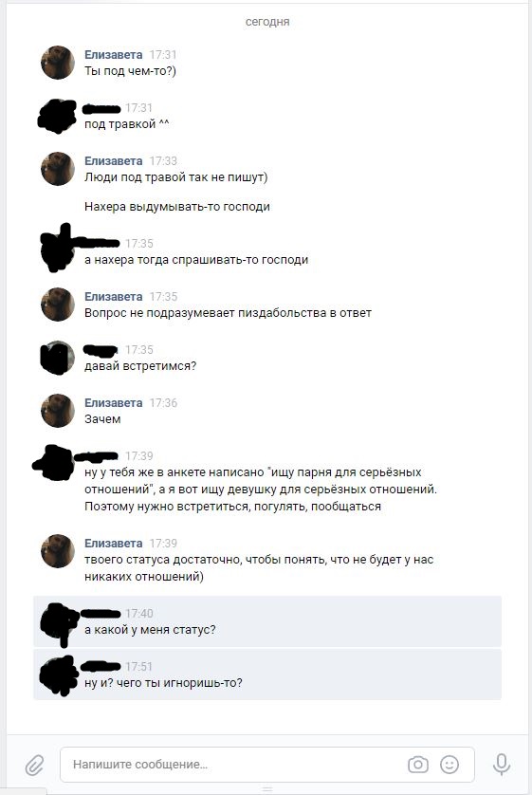Open Елизавета's avatar at 17:31 message
The width and height of the screenshot is (532, 795).
pos(58,63)
